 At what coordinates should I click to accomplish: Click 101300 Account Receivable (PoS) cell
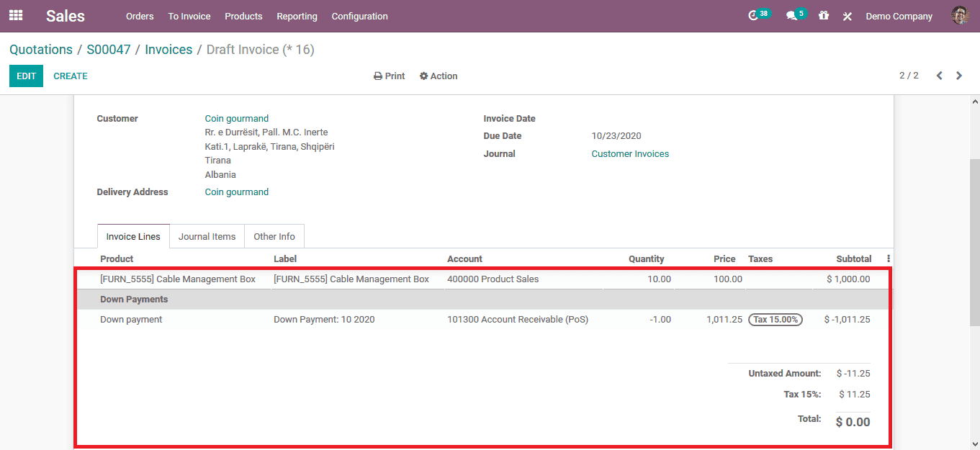coord(518,319)
